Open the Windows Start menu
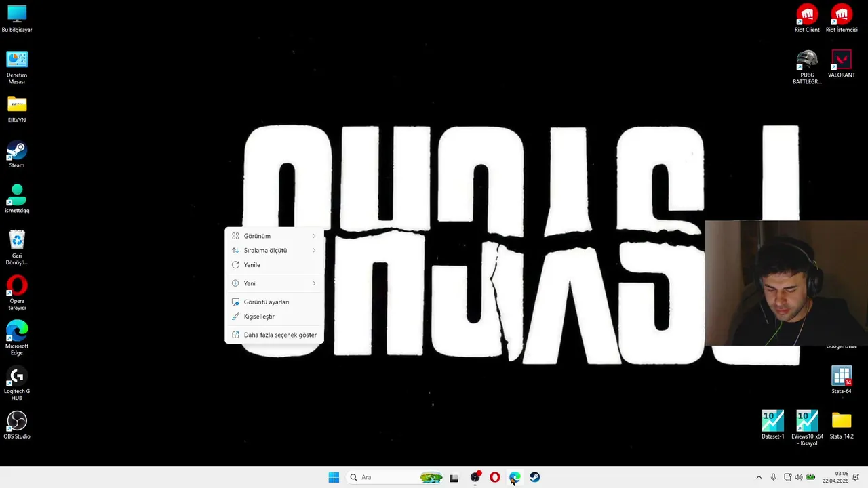 pyautogui.click(x=334, y=477)
